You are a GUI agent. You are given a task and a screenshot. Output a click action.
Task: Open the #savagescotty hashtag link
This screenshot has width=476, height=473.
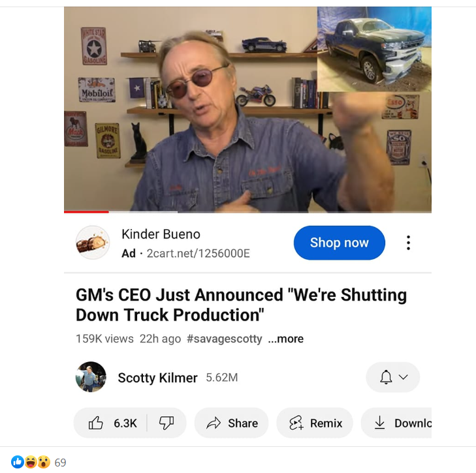(224, 339)
